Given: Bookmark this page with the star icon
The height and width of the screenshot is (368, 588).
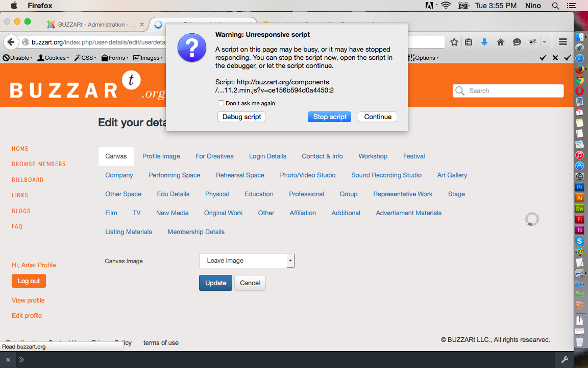Looking at the screenshot, I should pos(454,42).
